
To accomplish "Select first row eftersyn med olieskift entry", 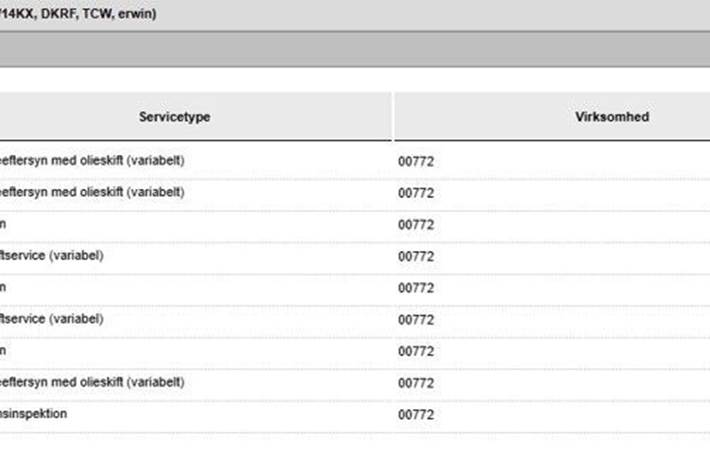I will pyautogui.click(x=92, y=161).
